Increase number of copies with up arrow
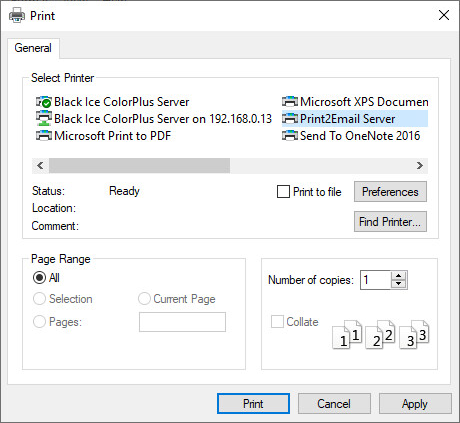Viewport: 460px width, 423px height. (x=399, y=276)
